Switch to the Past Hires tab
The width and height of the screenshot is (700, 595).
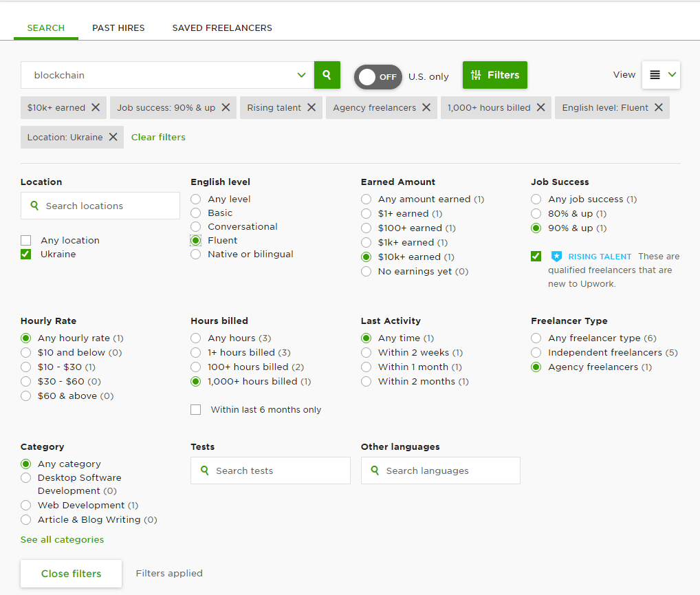tap(118, 28)
